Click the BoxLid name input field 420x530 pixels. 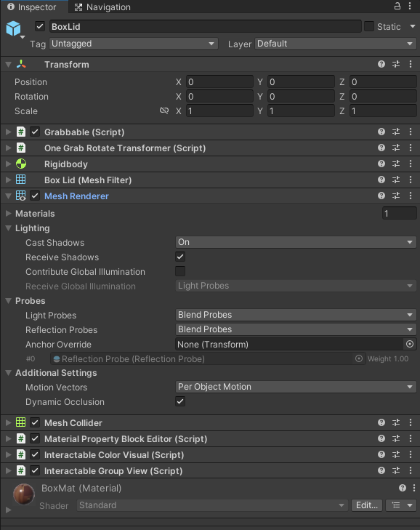pyautogui.click(x=206, y=26)
